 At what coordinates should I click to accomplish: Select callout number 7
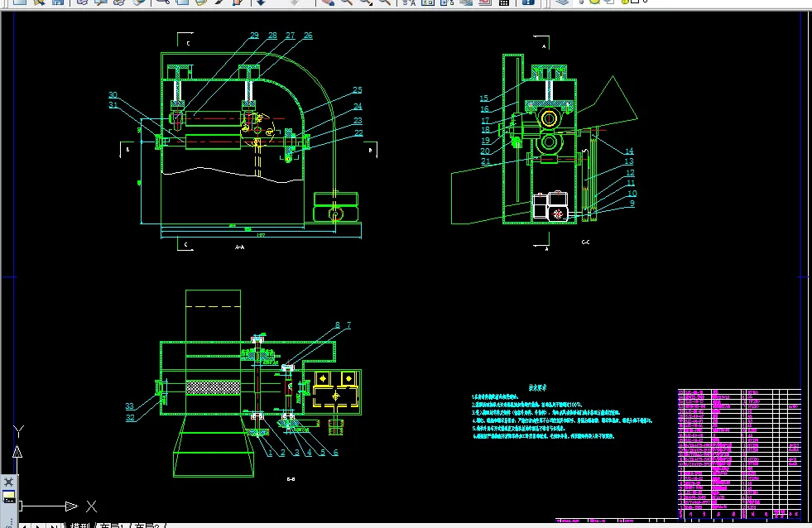click(x=348, y=325)
